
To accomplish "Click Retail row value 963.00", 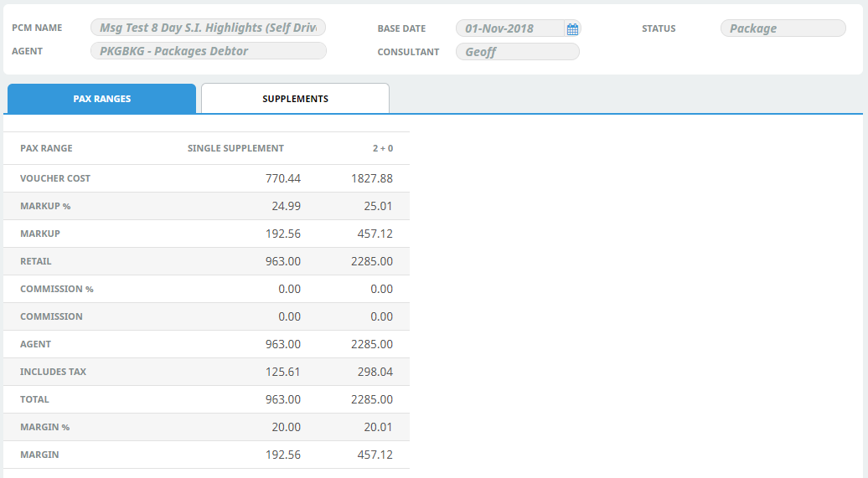I will pyautogui.click(x=283, y=261).
